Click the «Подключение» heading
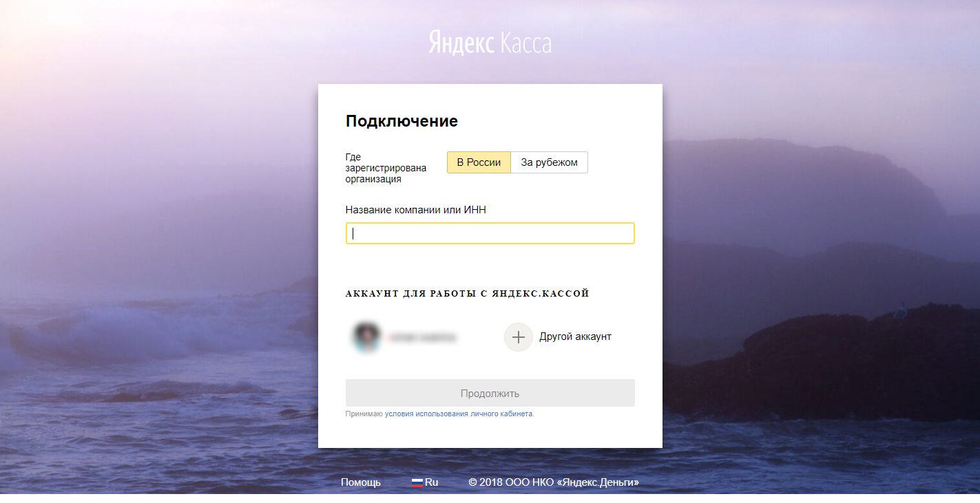The image size is (980, 503). (x=402, y=120)
